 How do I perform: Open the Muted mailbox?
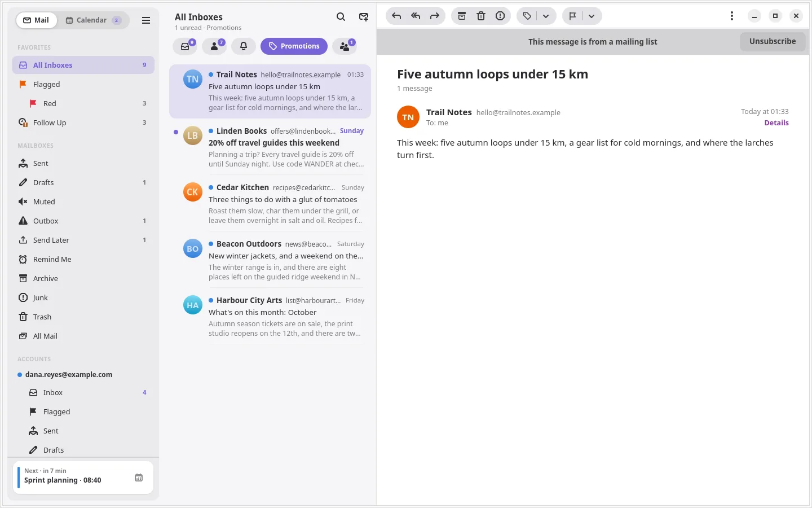tap(83, 202)
